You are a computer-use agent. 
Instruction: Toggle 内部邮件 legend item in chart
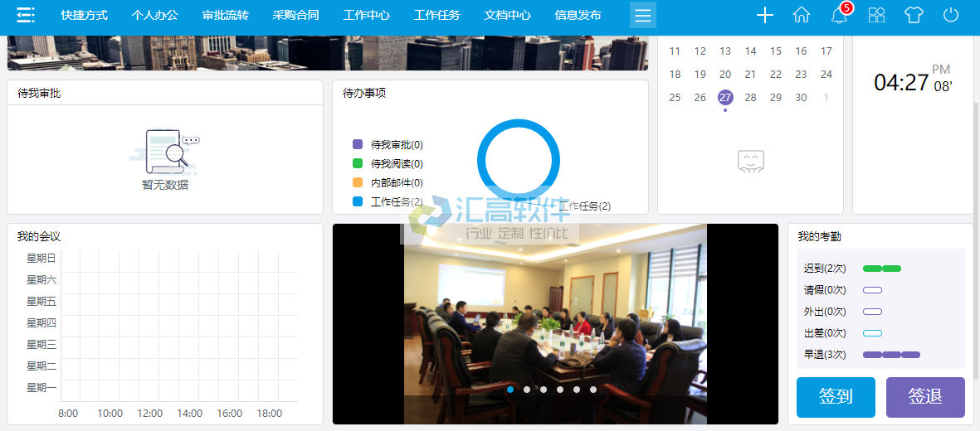pyautogui.click(x=388, y=182)
